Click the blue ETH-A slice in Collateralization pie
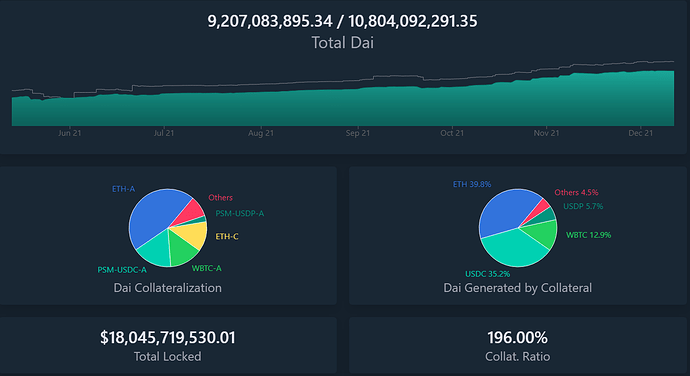The image size is (690, 376). [152, 214]
